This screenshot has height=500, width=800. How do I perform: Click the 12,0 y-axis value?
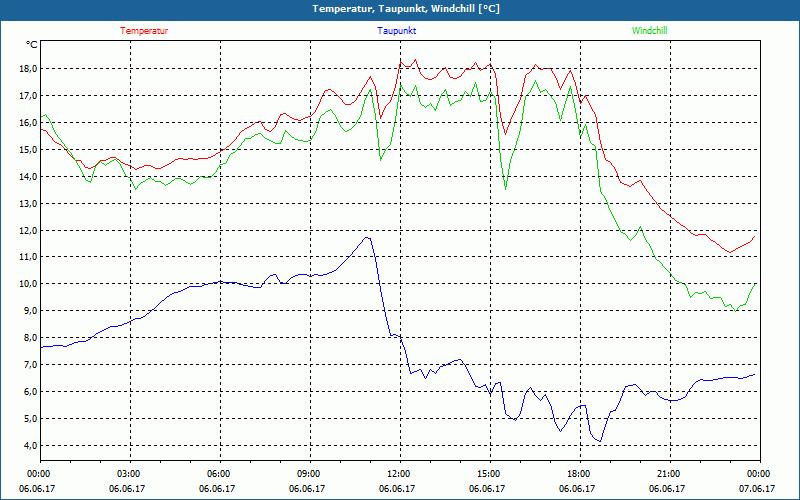tap(29, 231)
